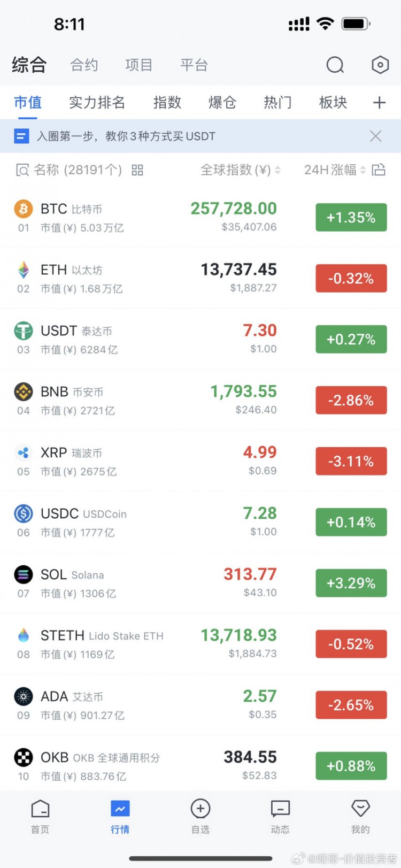Image resolution: width=401 pixels, height=868 pixels.
Task: Dismiss the USDT banner with X
Action: point(376,136)
